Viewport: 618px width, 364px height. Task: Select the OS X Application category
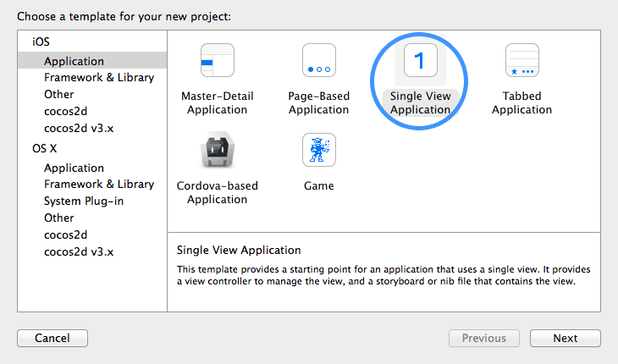pos(74,168)
